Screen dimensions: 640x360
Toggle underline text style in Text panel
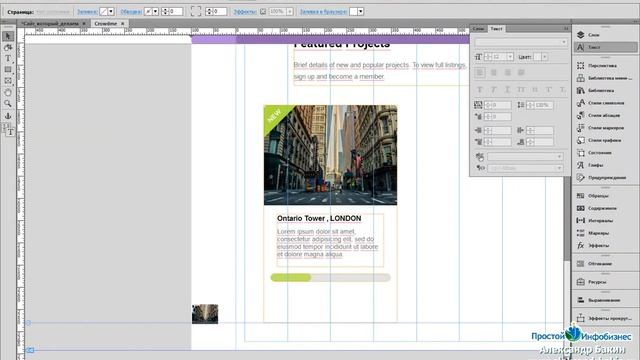507,89
